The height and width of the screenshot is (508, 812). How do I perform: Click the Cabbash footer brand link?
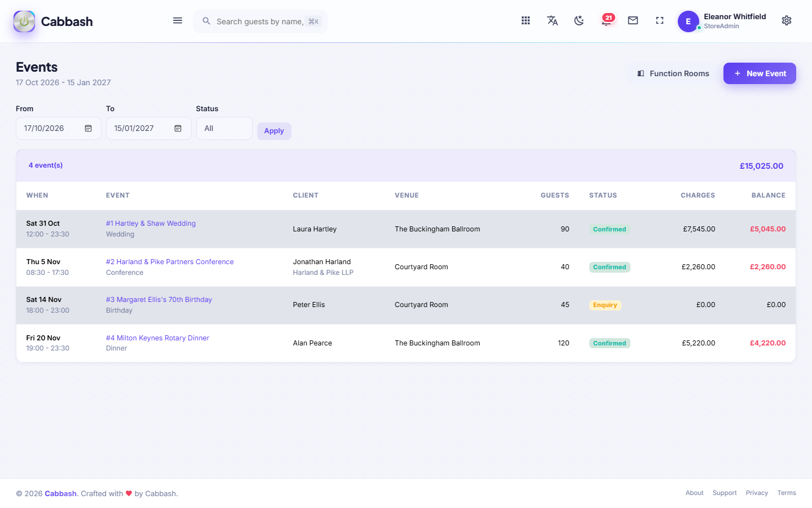60,493
